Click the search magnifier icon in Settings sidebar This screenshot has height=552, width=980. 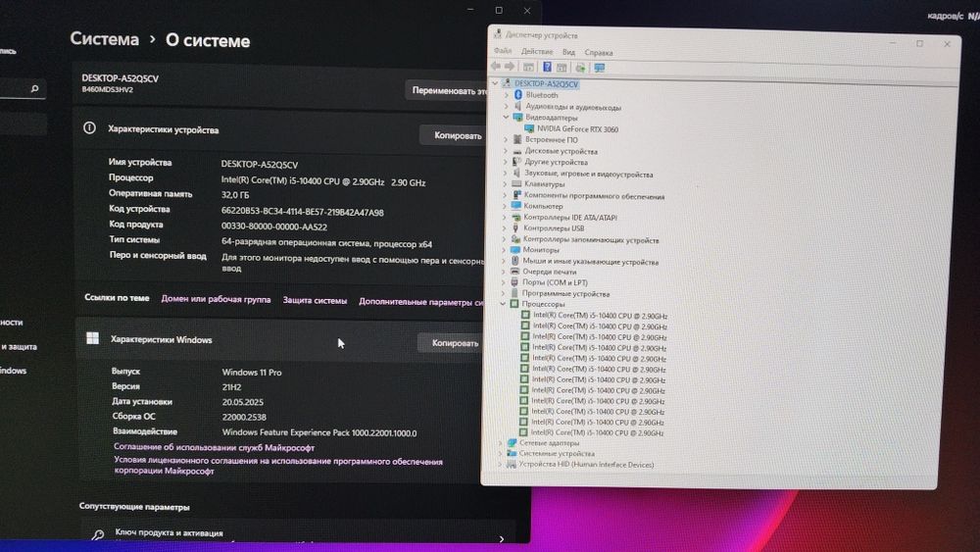point(35,89)
